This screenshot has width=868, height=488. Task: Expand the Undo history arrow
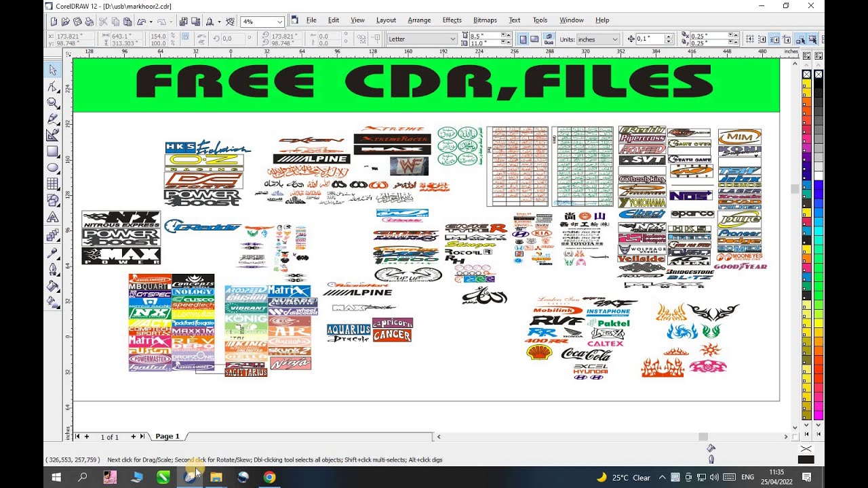151,21
